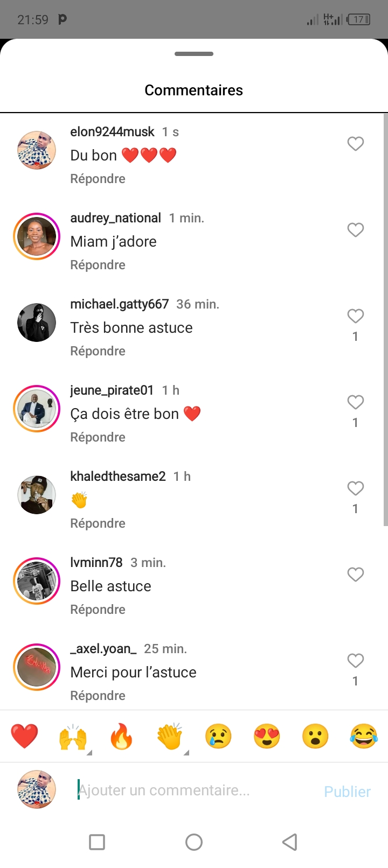Tap the drag handle on the comments sheet
388x868 pixels.
point(194,54)
